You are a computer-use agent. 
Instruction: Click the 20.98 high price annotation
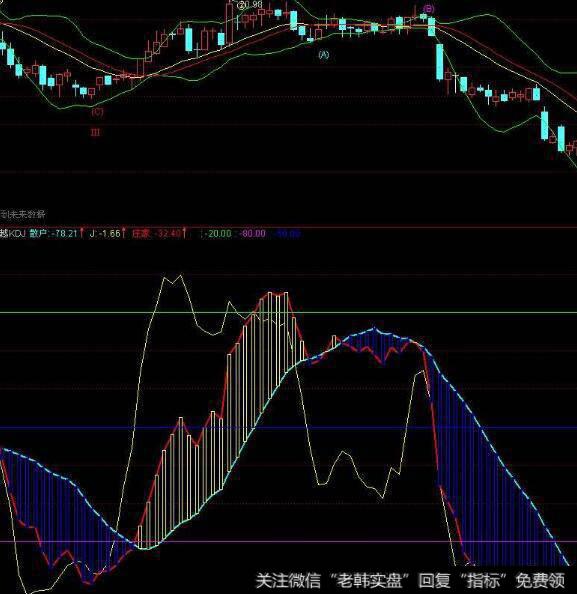click(250, 5)
